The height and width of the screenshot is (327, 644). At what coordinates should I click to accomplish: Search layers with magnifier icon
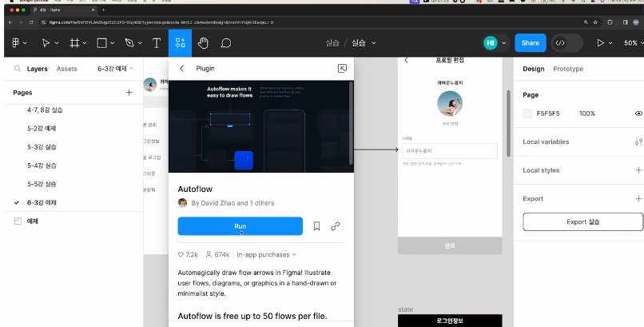pyautogui.click(x=18, y=69)
